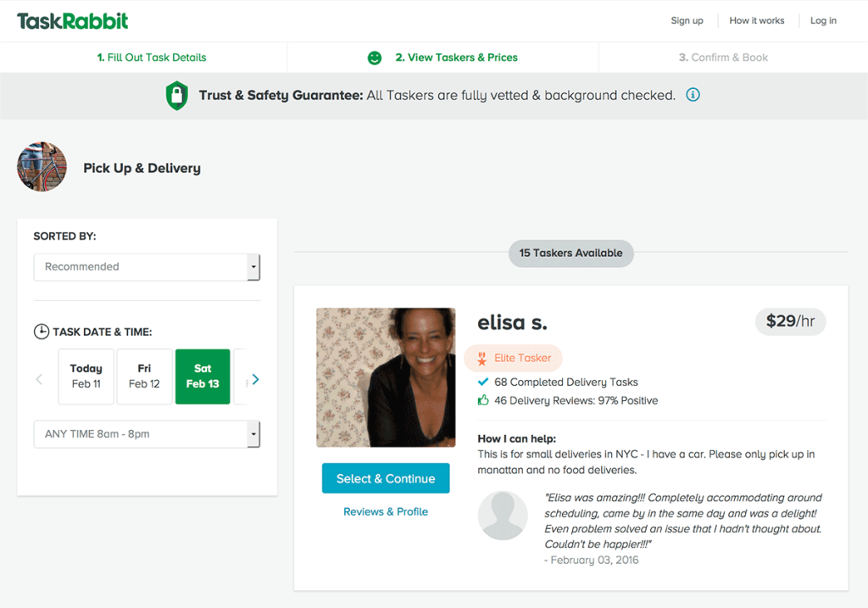Click the green shield lock icon
The height and width of the screenshot is (608, 868).
pos(177,95)
